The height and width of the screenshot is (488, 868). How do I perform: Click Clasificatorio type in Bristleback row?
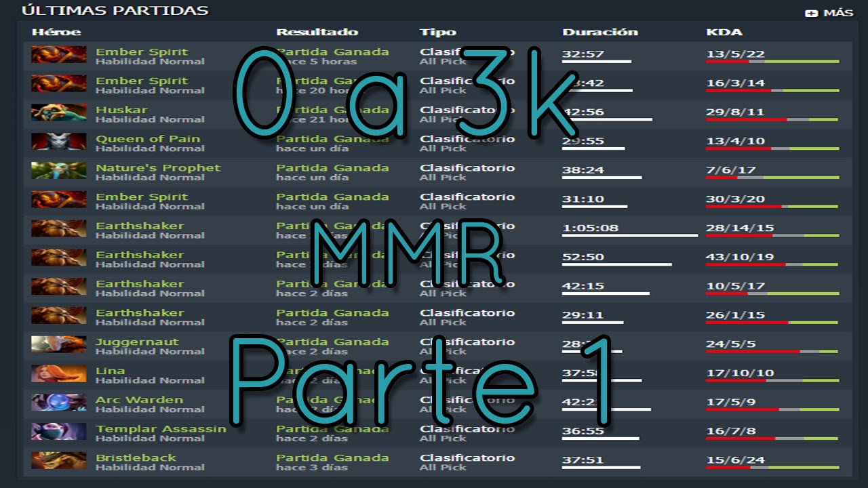[467, 458]
